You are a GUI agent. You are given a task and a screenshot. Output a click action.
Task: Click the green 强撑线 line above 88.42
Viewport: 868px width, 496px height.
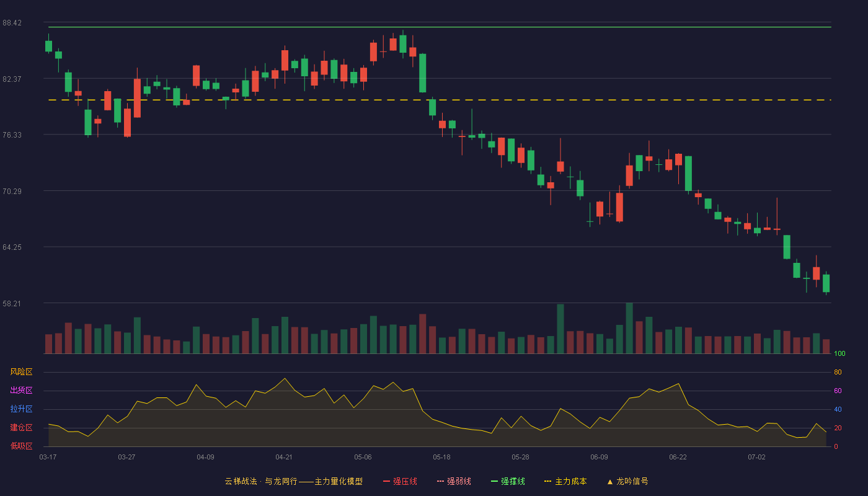tap(440, 27)
